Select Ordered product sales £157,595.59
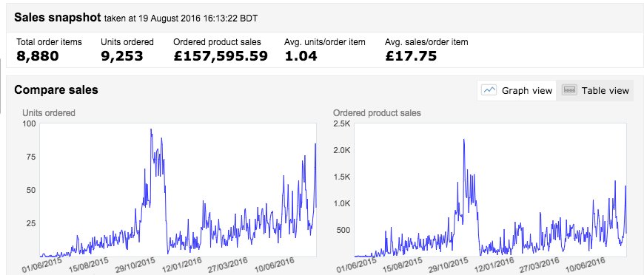The height and width of the screenshot is (275, 644). coord(221,56)
